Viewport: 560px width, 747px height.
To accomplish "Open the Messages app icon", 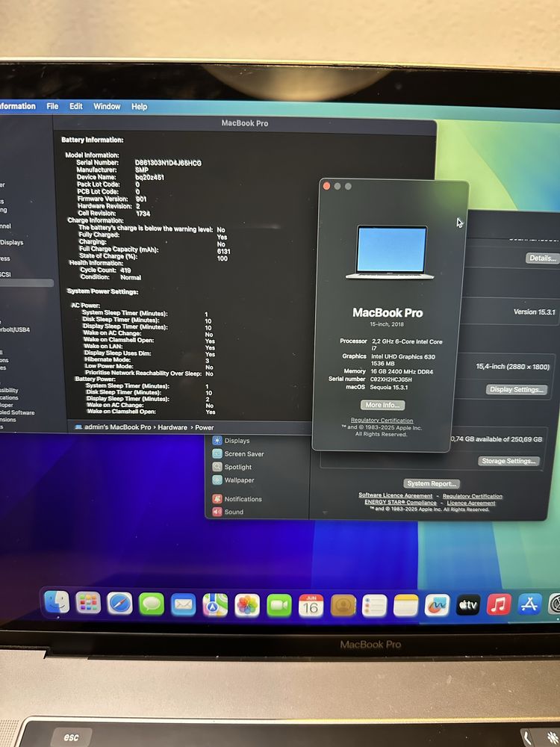I will (x=152, y=604).
